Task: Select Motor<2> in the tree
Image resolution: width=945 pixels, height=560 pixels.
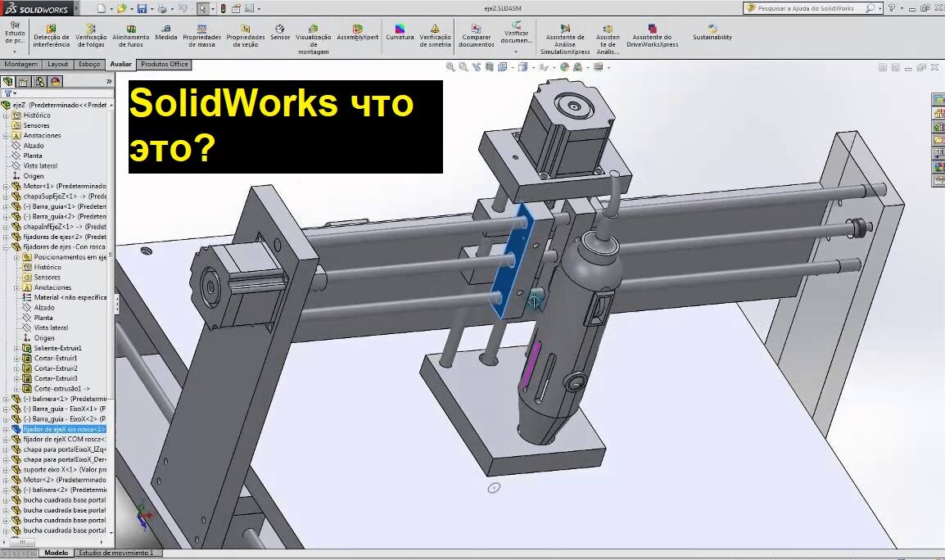Action: (65, 480)
